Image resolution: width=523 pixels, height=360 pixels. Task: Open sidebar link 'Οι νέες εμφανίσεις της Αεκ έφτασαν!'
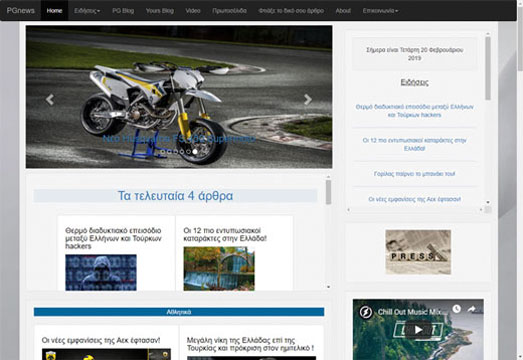click(x=414, y=199)
